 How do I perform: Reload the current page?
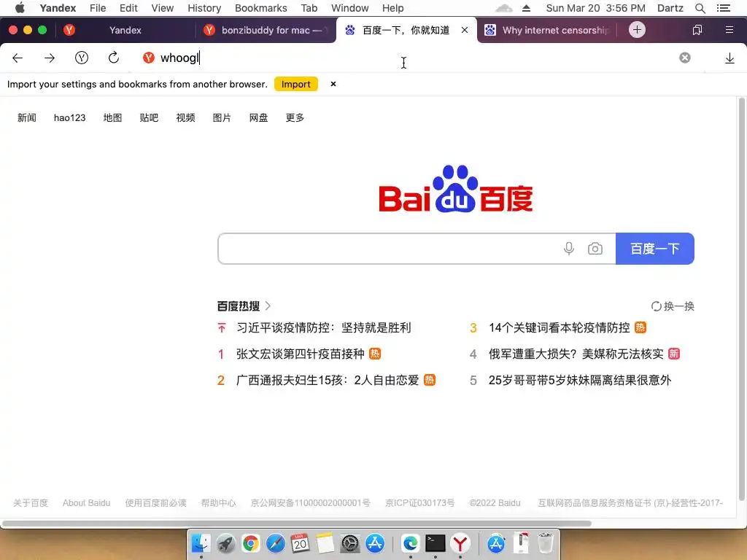click(x=113, y=58)
